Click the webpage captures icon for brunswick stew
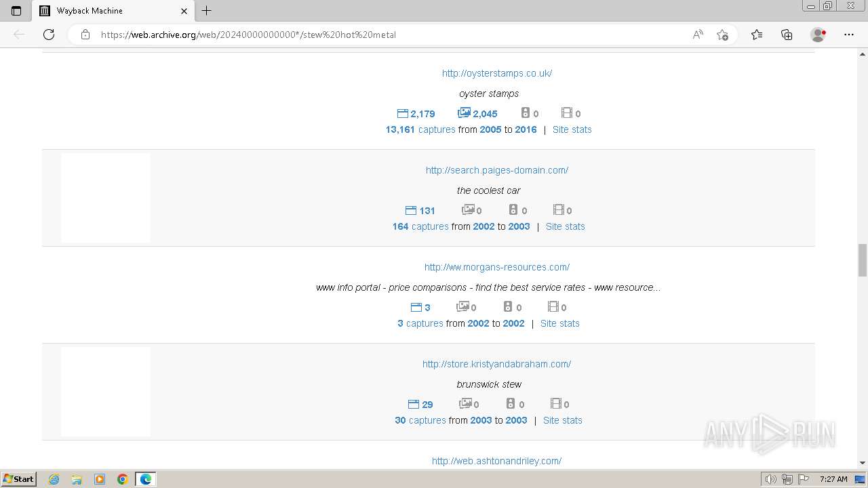This screenshot has width=868, height=488. pos(414,404)
